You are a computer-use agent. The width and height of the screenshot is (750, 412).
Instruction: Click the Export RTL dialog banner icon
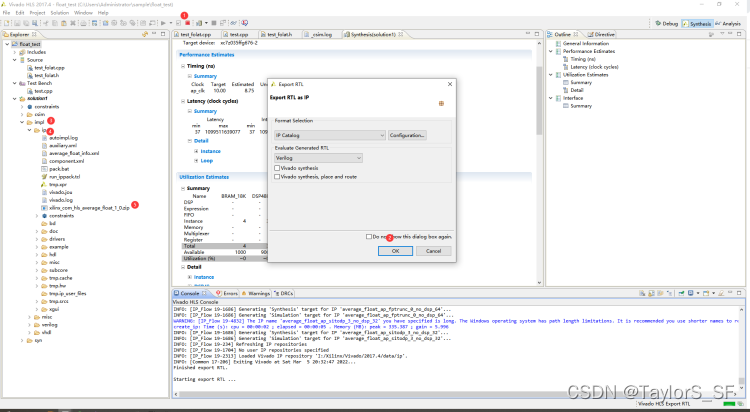441,103
